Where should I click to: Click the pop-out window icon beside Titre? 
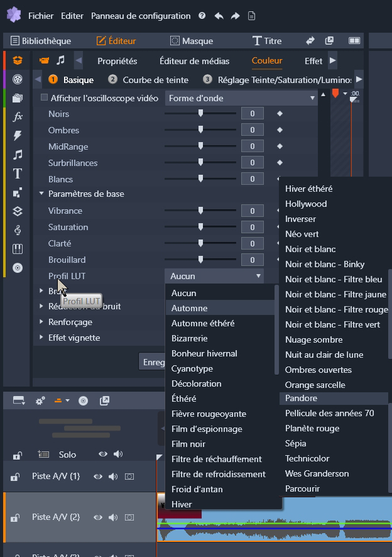click(329, 40)
